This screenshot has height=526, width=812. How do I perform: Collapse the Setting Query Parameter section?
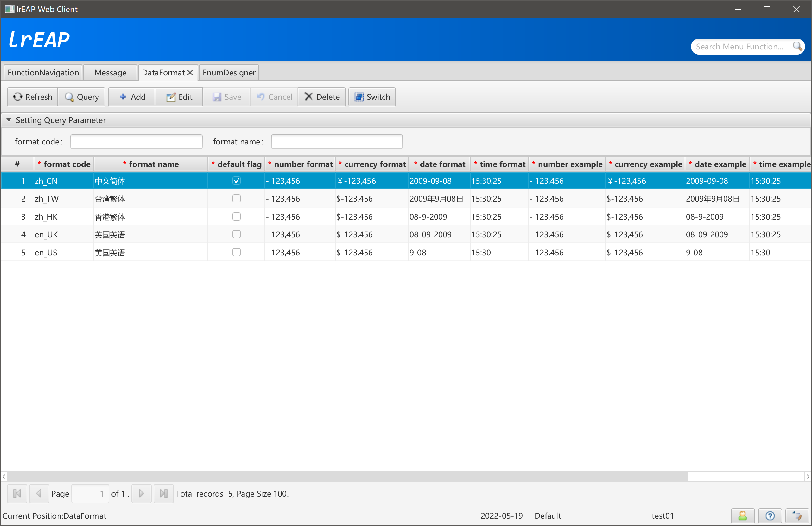(9, 120)
